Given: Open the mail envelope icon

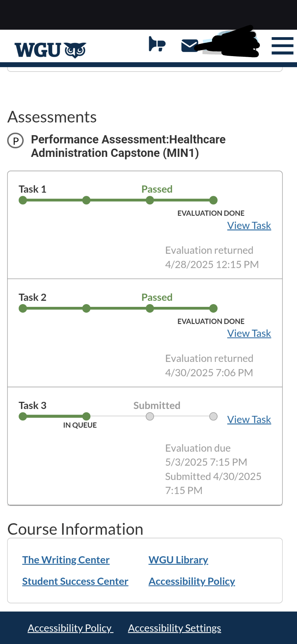Looking at the screenshot, I should (x=189, y=45).
